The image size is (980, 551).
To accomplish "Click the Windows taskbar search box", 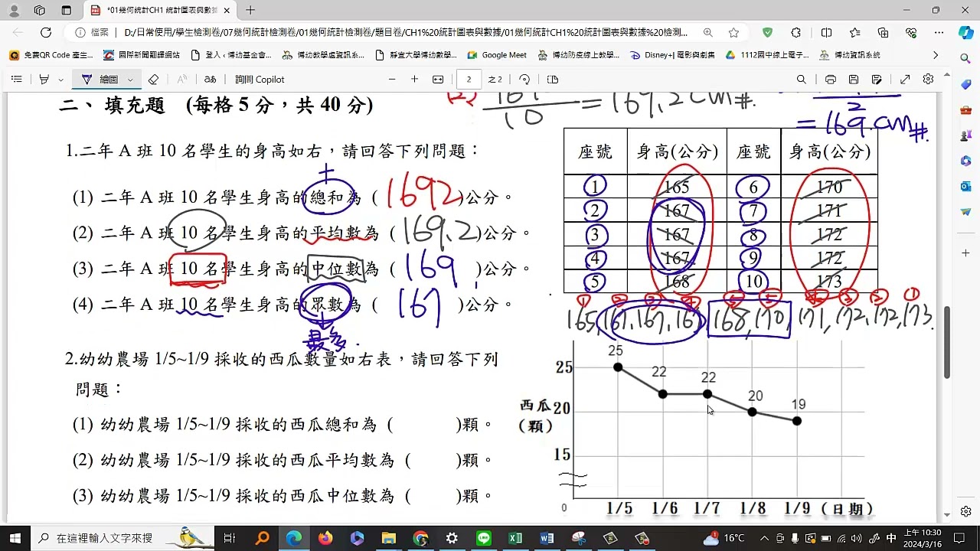I will pyautogui.click(x=122, y=538).
